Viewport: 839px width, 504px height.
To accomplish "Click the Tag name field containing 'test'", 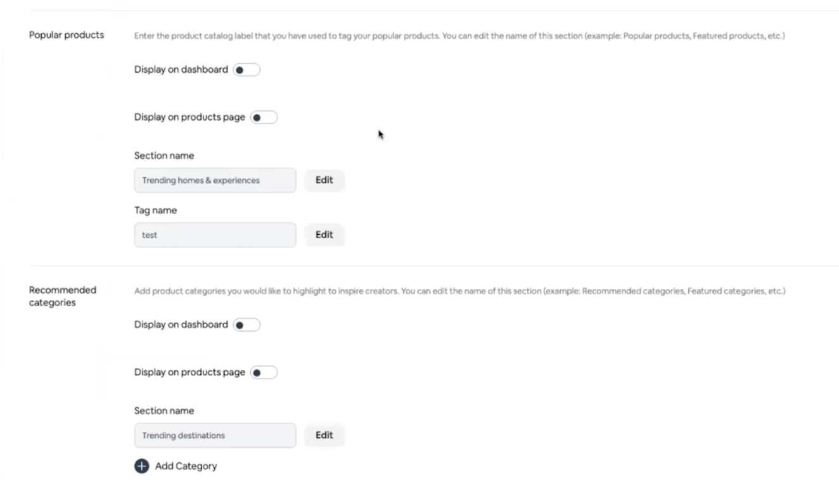I will click(x=215, y=235).
